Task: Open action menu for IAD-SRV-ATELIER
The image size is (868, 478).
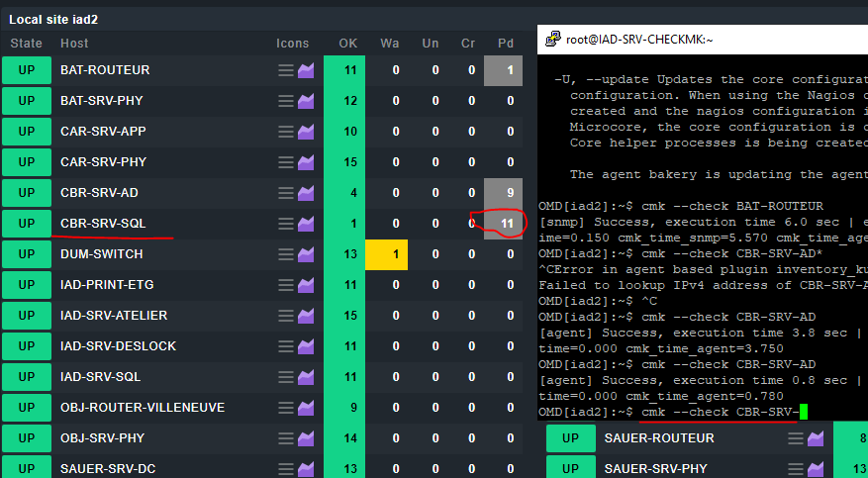Action: tap(285, 316)
